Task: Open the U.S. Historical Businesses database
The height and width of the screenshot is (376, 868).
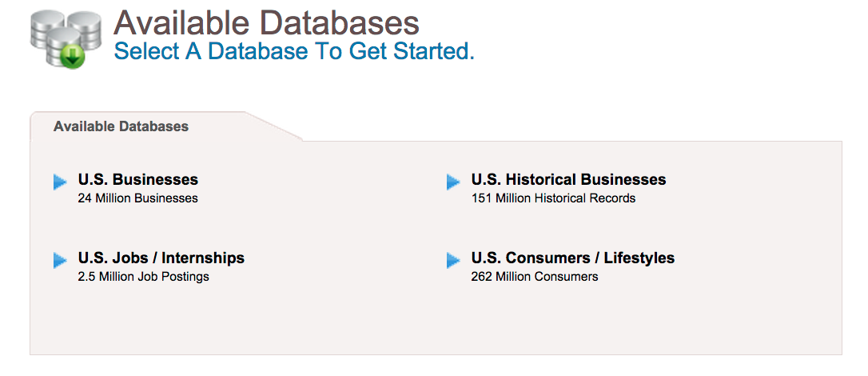Action: click(x=568, y=179)
